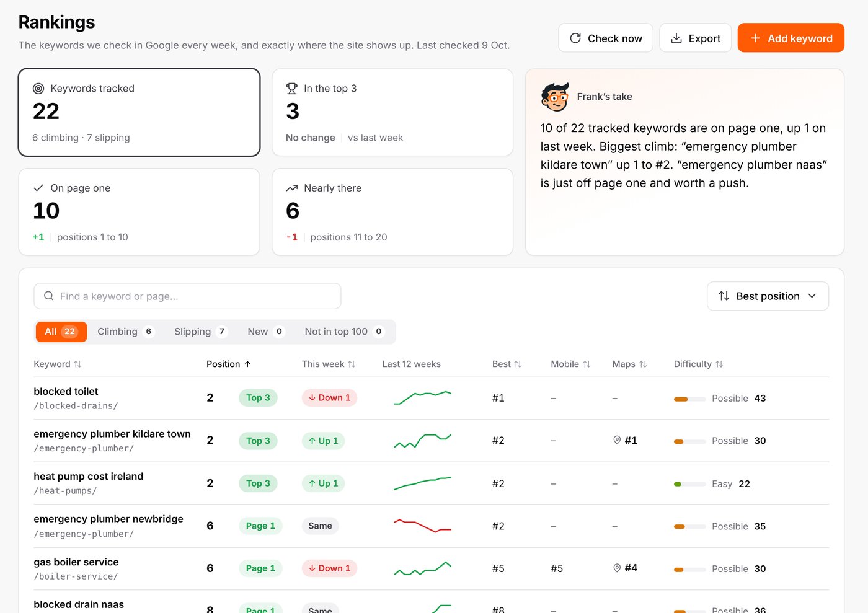Click the Frank avatar icon
Screen dimensions: 868x613
pyautogui.click(x=554, y=97)
